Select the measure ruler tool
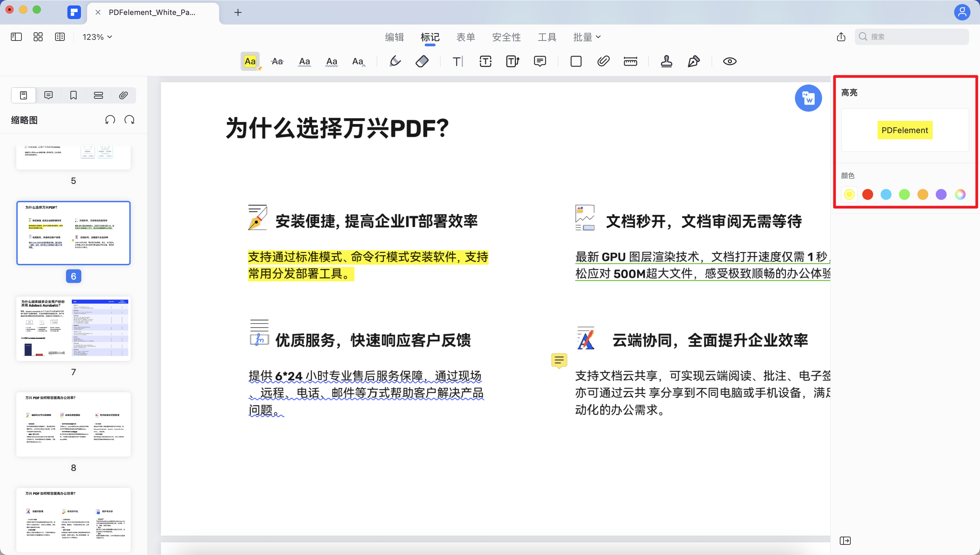Image resolution: width=980 pixels, height=555 pixels. click(x=630, y=61)
